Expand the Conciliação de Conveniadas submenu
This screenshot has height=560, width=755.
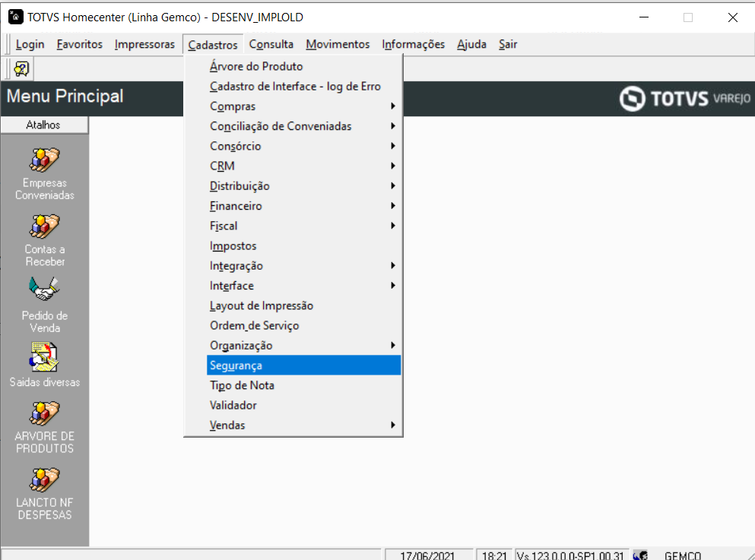[x=304, y=126]
